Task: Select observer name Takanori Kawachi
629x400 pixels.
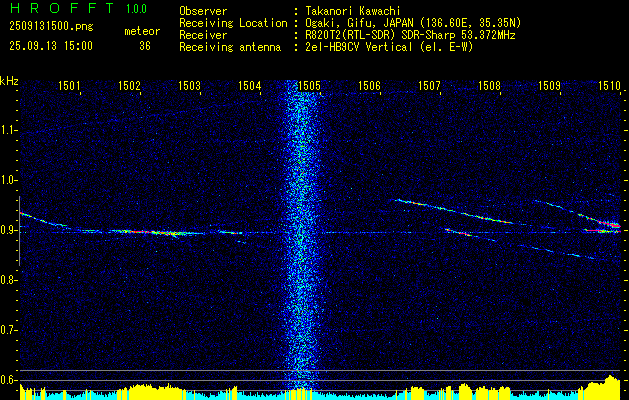Action: pos(352,11)
